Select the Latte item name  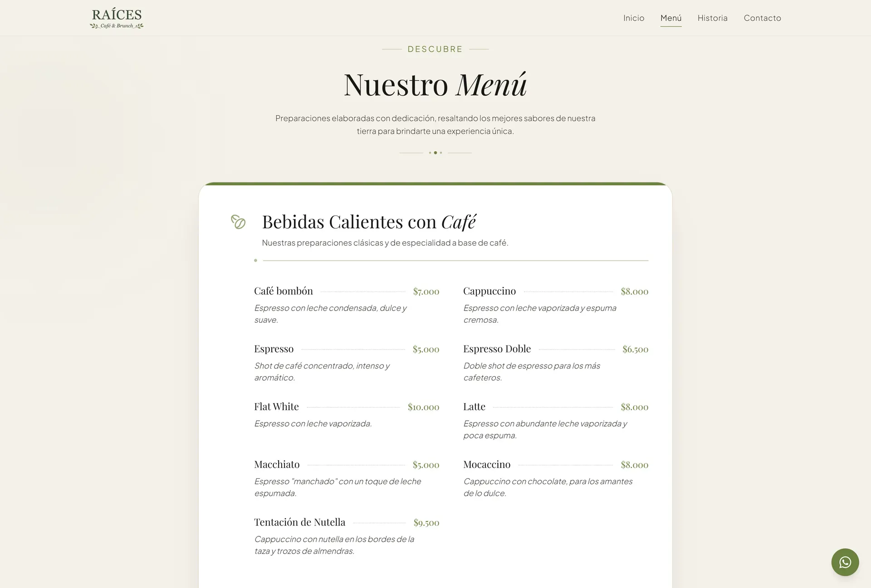(x=474, y=407)
